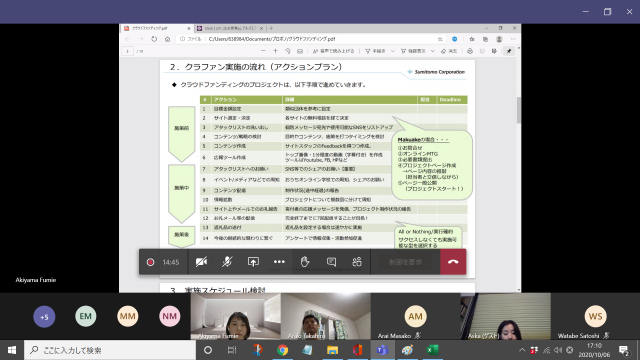Open Task View on the taskbar
640x360 pixels.
(x=232, y=350)
